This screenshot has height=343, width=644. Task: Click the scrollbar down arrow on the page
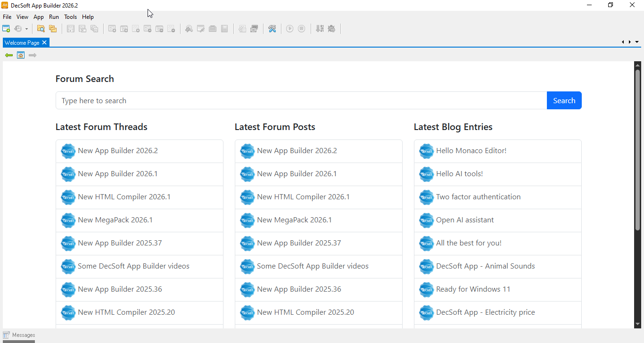coord(637,324)
